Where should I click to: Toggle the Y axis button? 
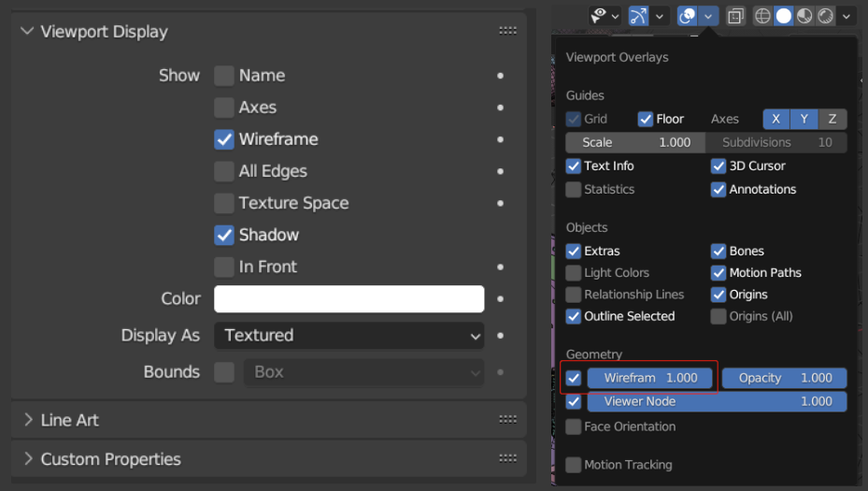(x=804, y=119)
